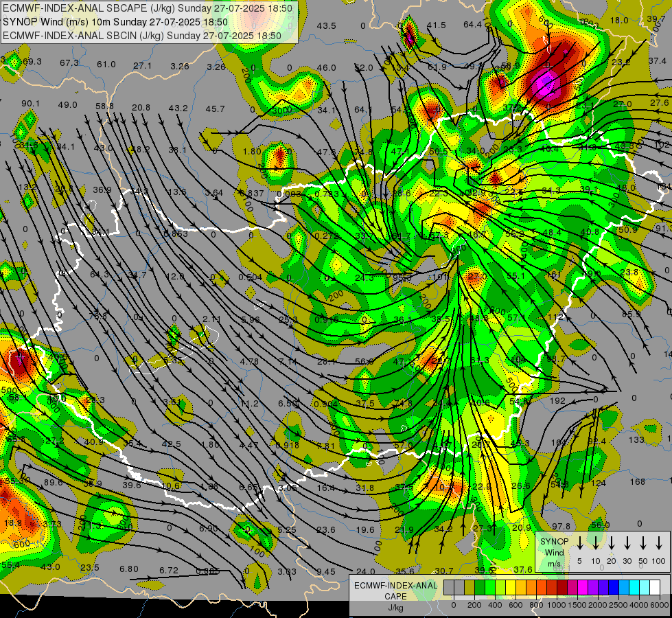Click the map value '9.45'
Image resolution: width=672 pixels, height=618 pixels.
pyautogui.click(x=326, y=571)
